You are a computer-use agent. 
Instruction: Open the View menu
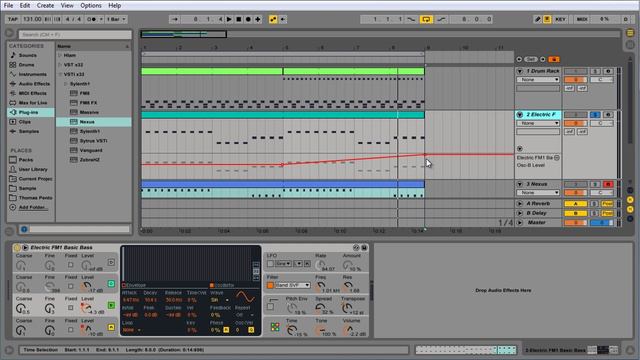[x=67, y=5]
